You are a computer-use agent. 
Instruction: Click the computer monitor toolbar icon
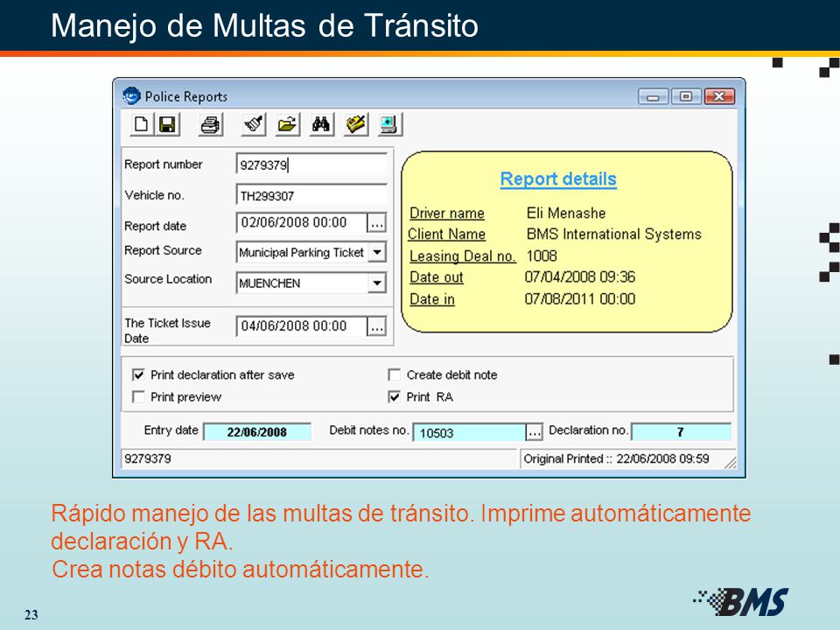[x=389, y=124]
